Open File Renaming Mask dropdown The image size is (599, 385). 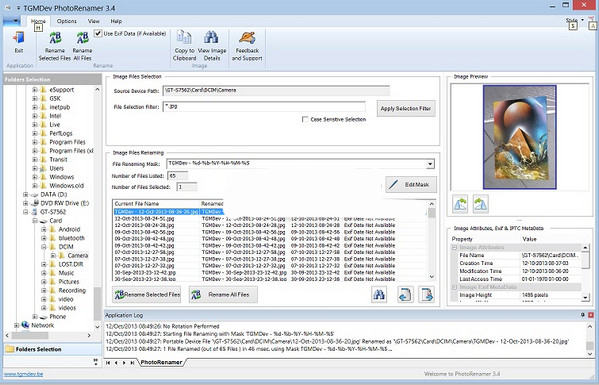(430, 164)
